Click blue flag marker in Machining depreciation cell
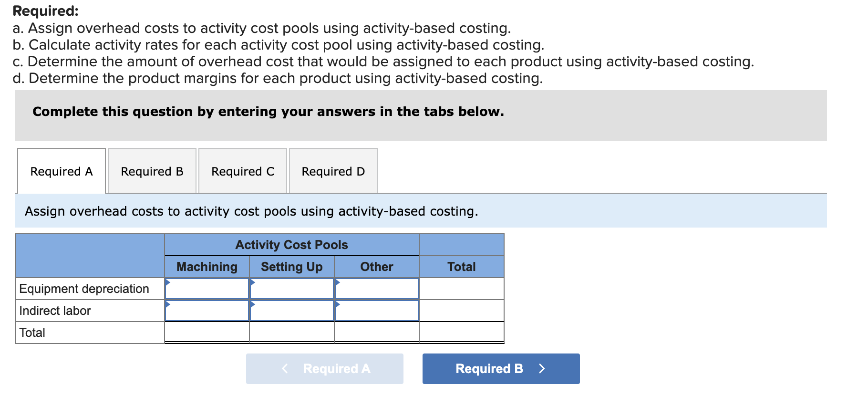 pos(168,282)
